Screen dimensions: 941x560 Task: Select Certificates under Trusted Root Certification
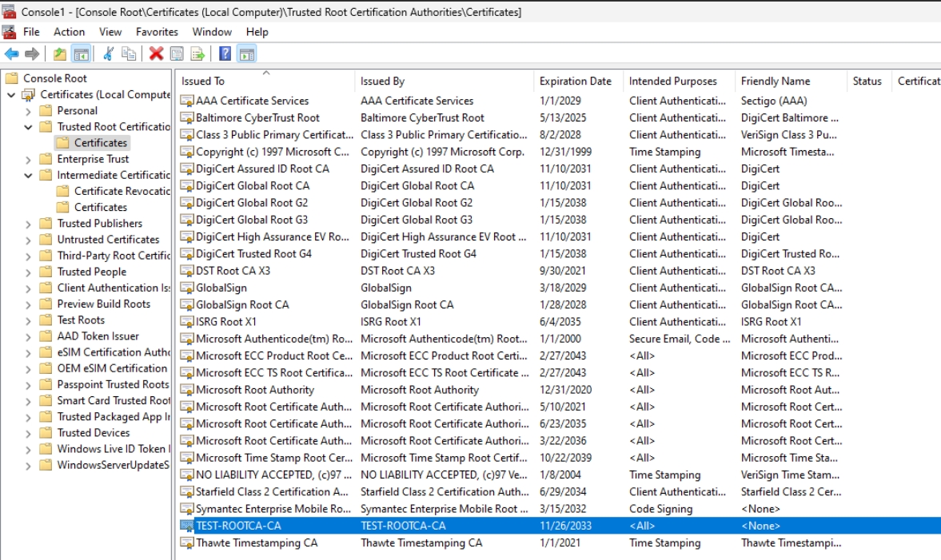pos(100,143)
